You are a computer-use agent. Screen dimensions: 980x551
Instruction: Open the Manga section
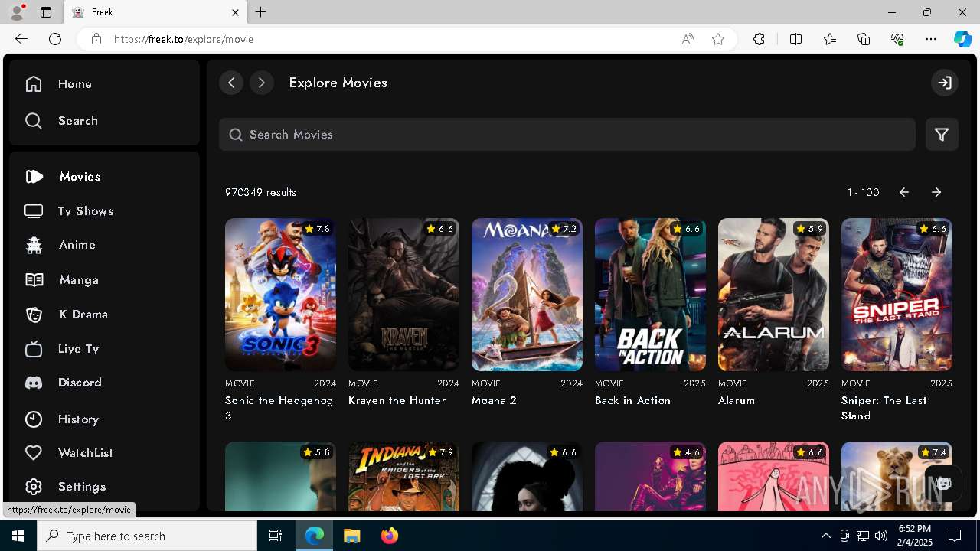coord(61,280)
